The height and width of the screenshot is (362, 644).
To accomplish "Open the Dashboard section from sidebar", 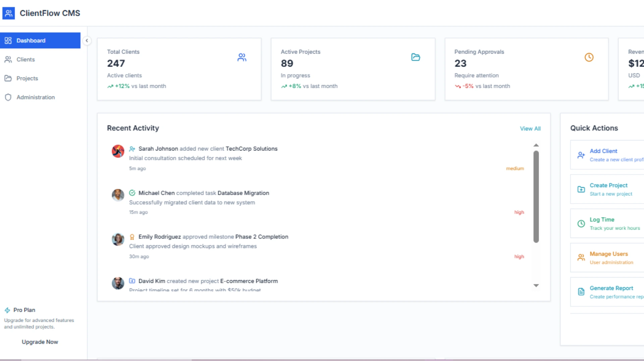I will tap(31, 40).
